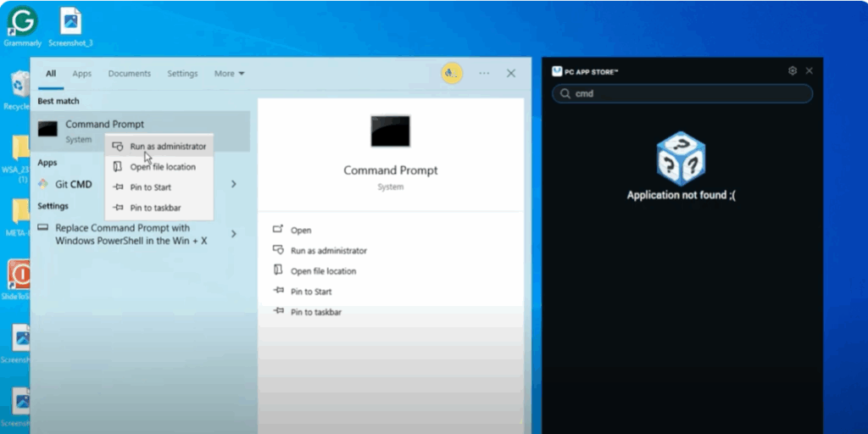Select Command Prompt best match result
Image resolution: width=868 pixels, height=434 pixels.
(140, 131)
